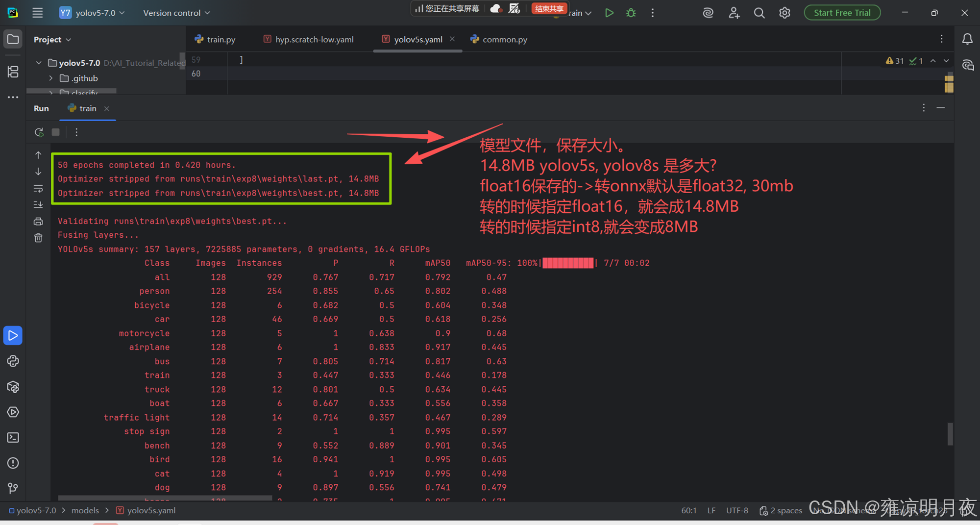
Task: Select the train run tab
Action: tap(82, 108)
